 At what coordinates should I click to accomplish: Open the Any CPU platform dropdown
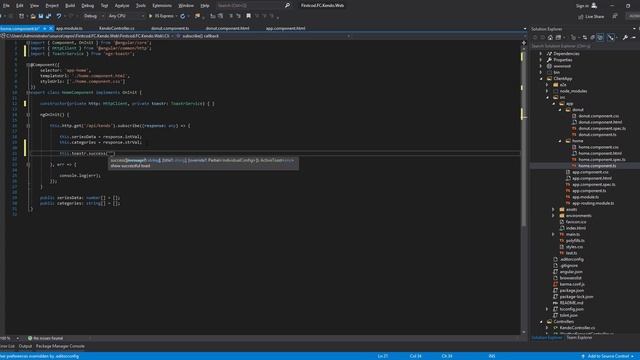126,16
